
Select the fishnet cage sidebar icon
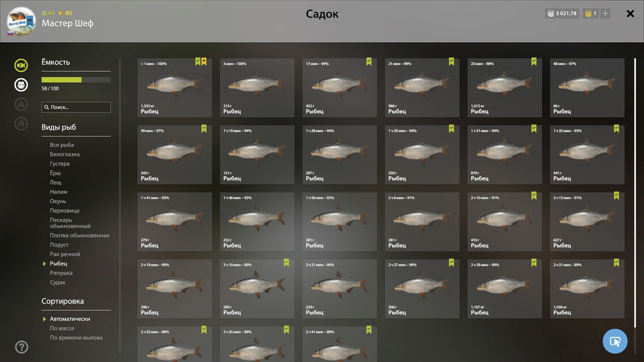point(21,85)
